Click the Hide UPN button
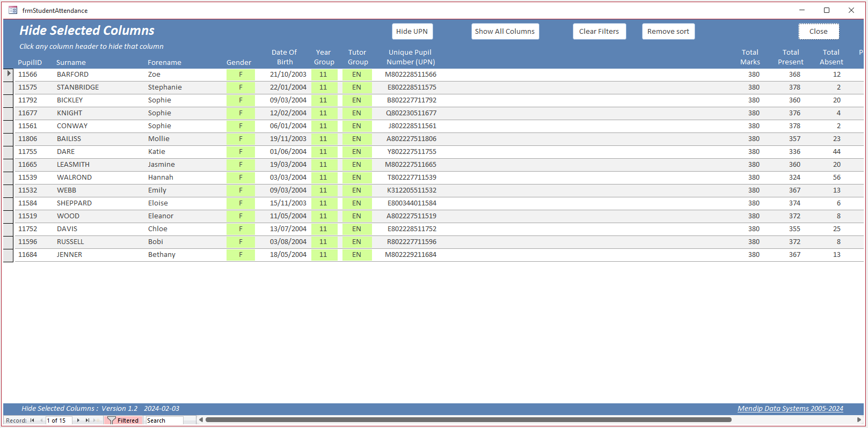Image resolution: width=868 pixels, height=428 pixels. click(412, 31)
